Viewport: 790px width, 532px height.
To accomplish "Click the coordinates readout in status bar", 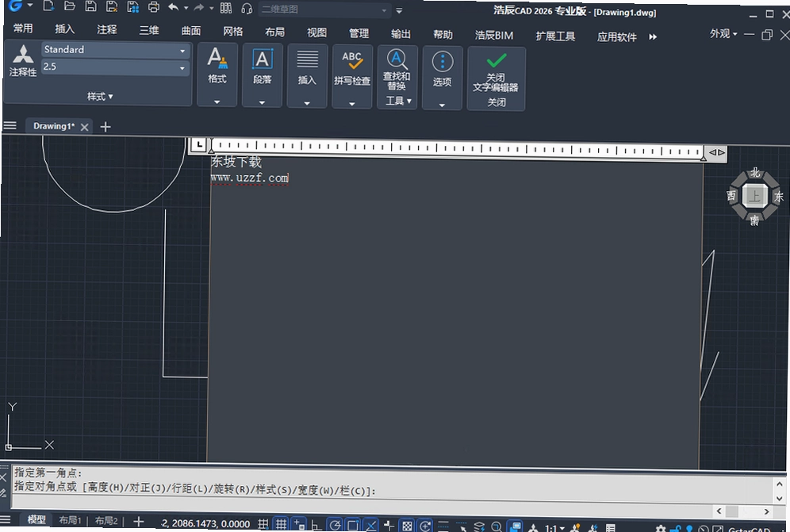I will pyautogui.click(x=205, y=523).
